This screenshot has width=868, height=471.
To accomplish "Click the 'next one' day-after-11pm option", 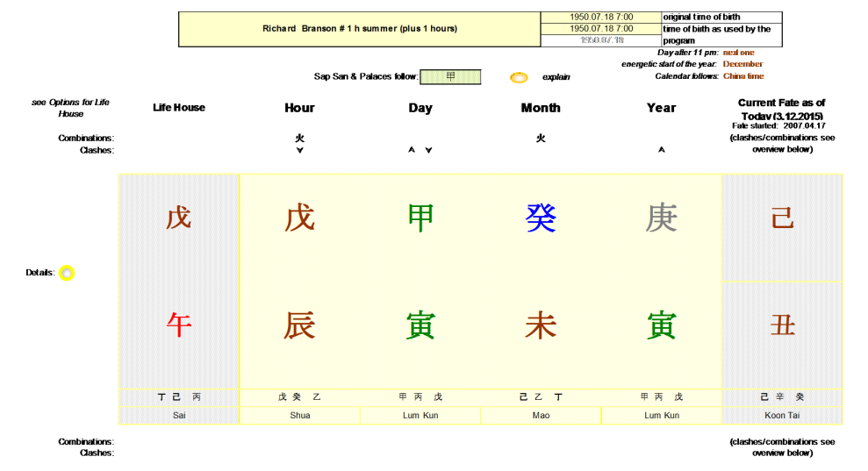I will (x=738, y=53).
